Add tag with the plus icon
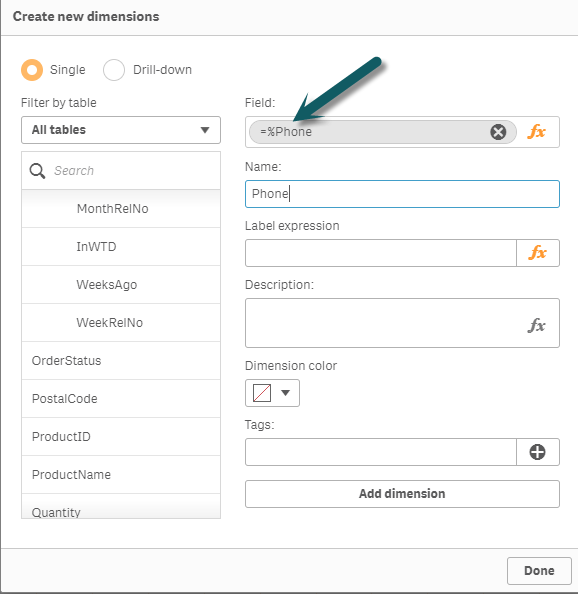The height and width of the screenshot is (594, 578). [537, 452]
